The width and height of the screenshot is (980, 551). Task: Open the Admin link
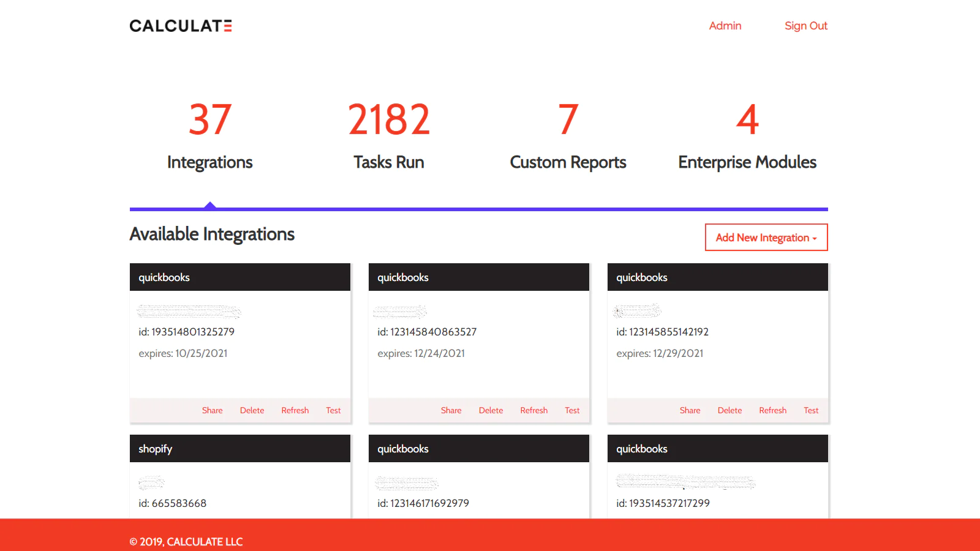coord(725,26)
